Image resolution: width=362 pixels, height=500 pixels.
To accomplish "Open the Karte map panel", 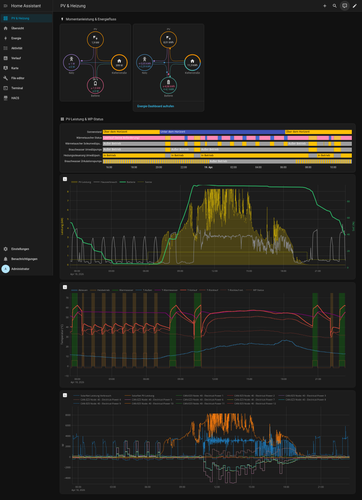I will pyautogui.click(x=26, y=68).
